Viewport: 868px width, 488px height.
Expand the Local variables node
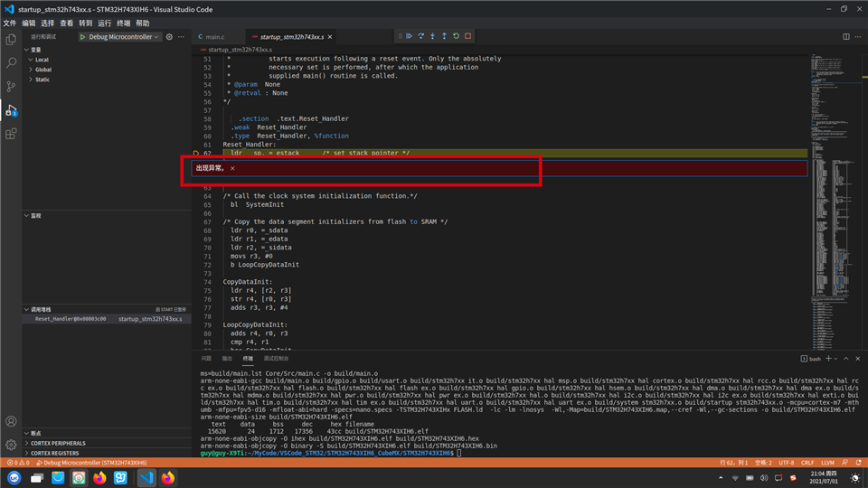pyautogui.click(x=42, y=60)
